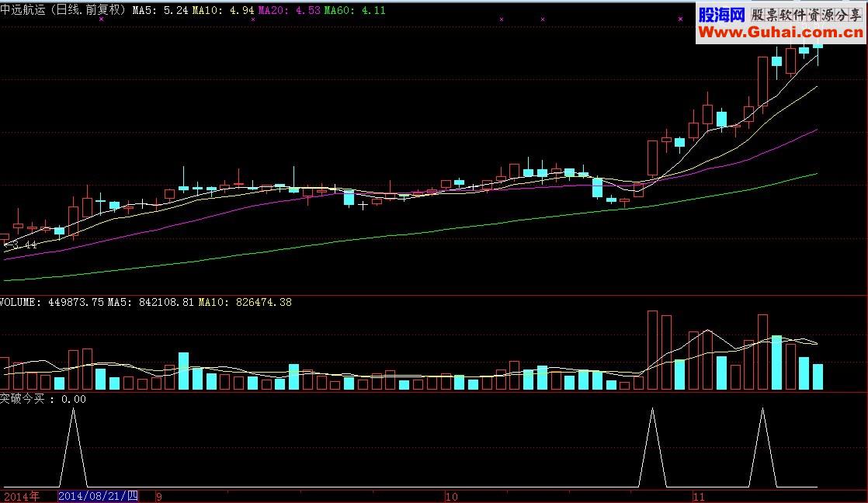
Task: Click month 10 marker on the time axis
Action: pos(452,497)
